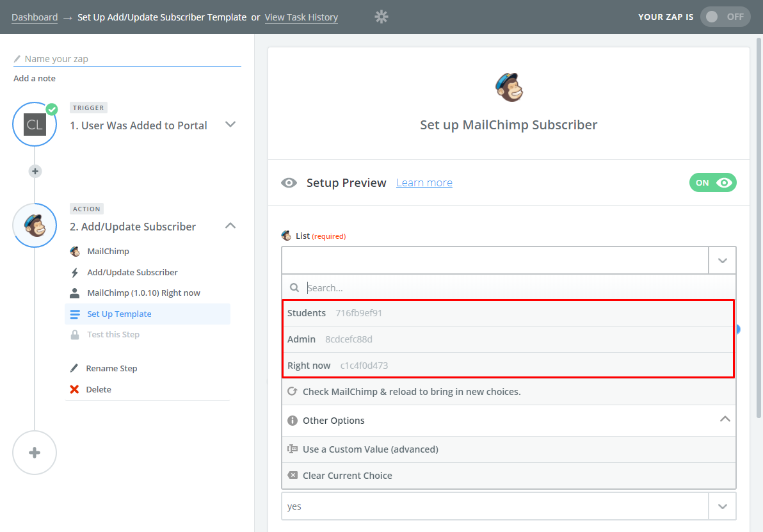The width and height of the screenshot is (763, 532).
Task: Click the red X Delete icon
Action: pyautogui.click(x=74, y=389)
